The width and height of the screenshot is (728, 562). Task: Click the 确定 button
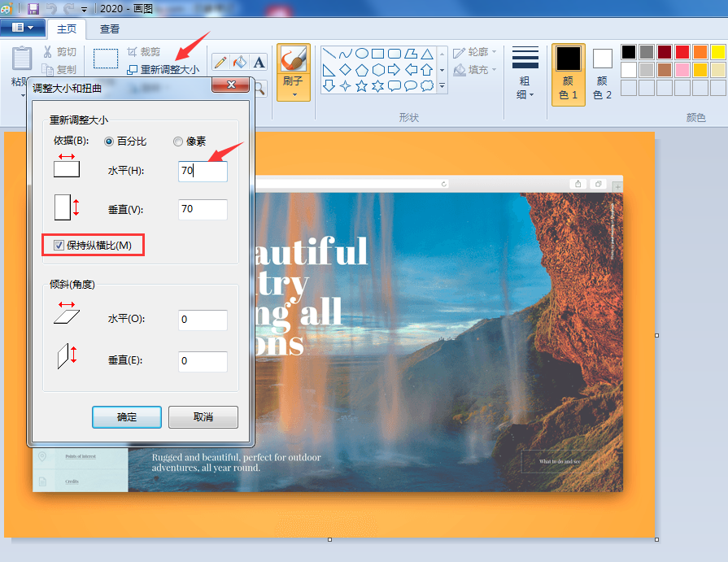pyautogui.click(x=127, y=416)
